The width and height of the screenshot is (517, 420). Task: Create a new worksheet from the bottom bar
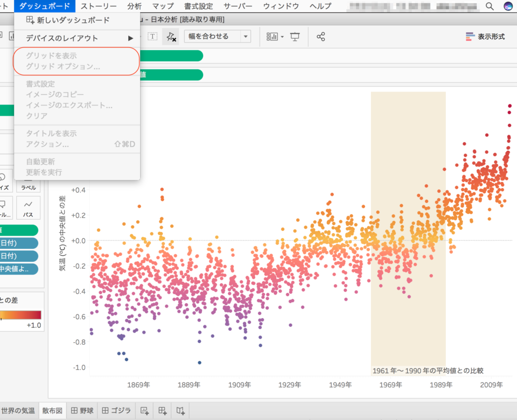(144, 410)
